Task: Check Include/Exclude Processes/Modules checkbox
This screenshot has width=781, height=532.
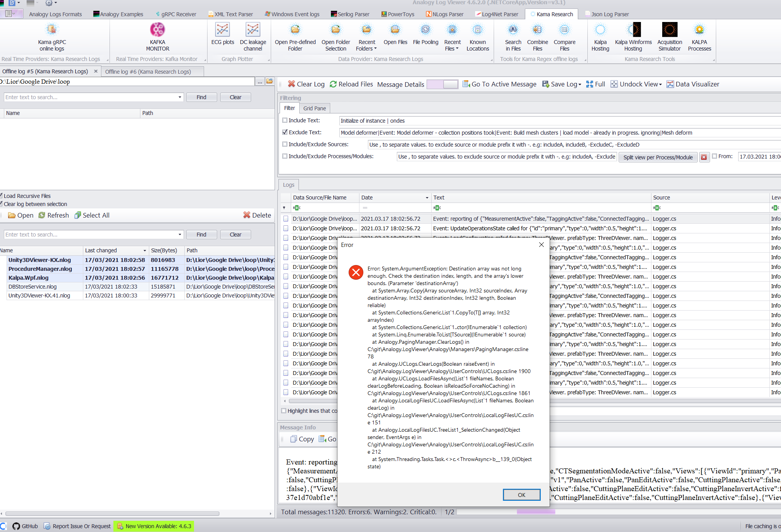Action: click(x=285, y=156)
